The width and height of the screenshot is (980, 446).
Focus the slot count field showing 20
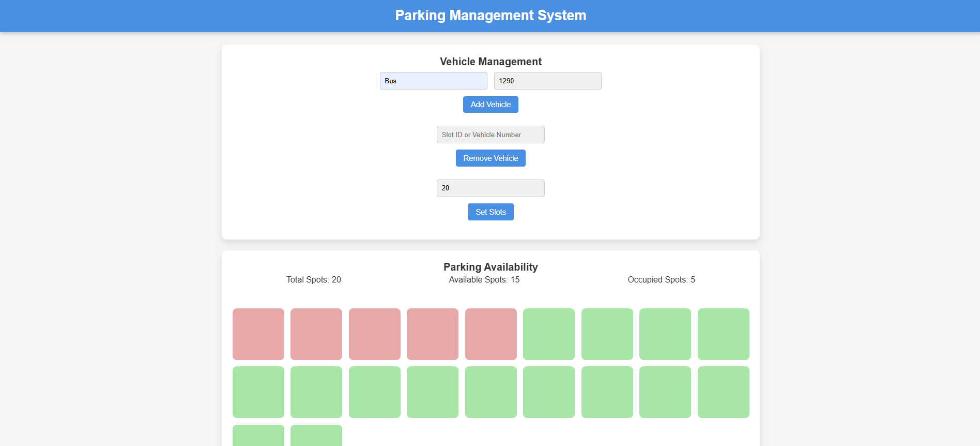pos(491,188)
